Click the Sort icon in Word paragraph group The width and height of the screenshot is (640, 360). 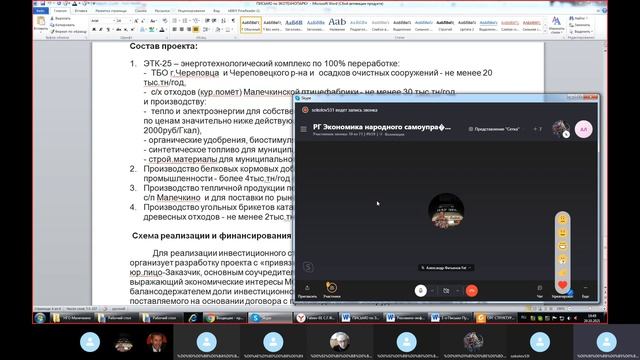[223, 20]
